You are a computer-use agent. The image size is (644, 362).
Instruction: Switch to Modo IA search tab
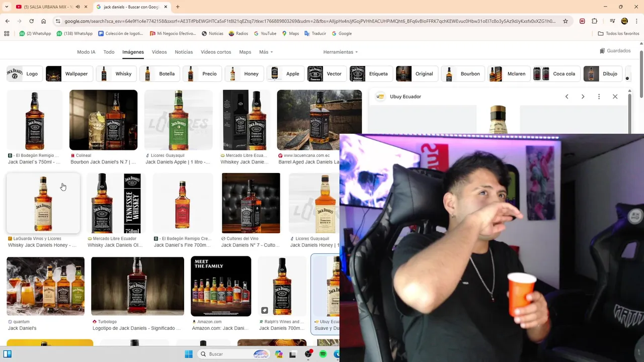(86, 52)
